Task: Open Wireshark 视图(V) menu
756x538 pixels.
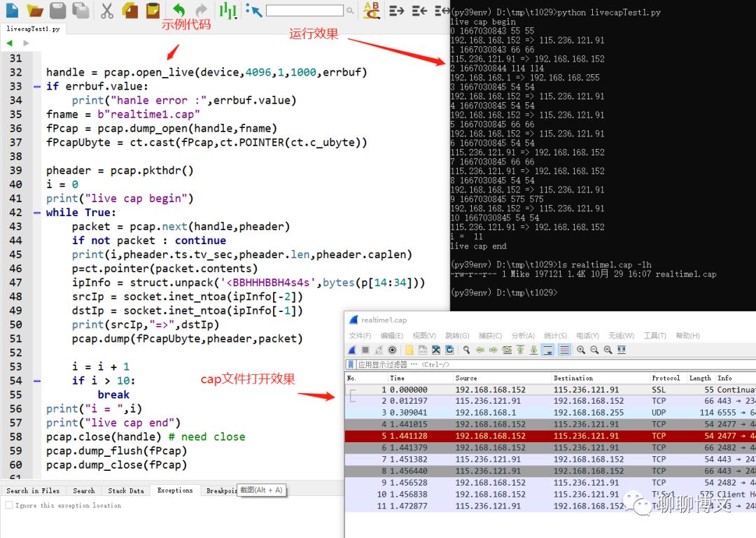Action: (424, 336)
